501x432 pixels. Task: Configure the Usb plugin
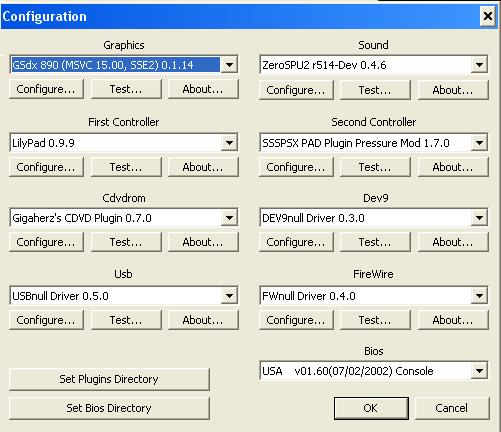pos(46,320)
